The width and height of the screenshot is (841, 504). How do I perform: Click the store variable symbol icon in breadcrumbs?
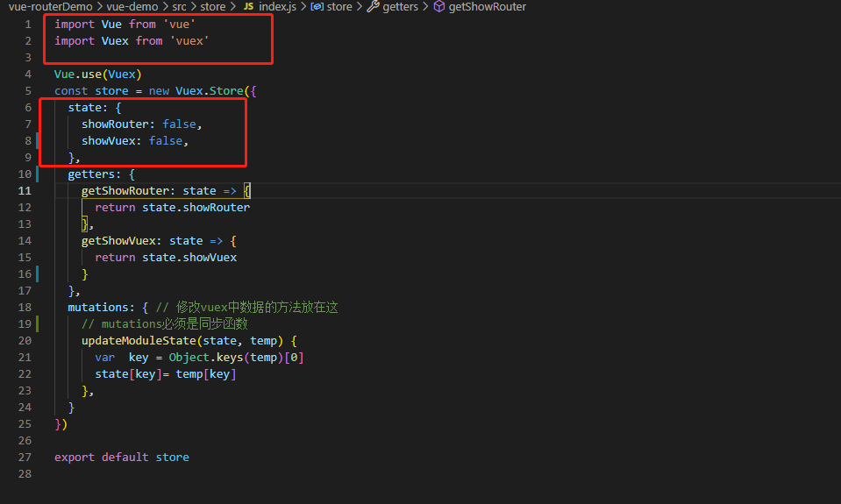[317, 6]
